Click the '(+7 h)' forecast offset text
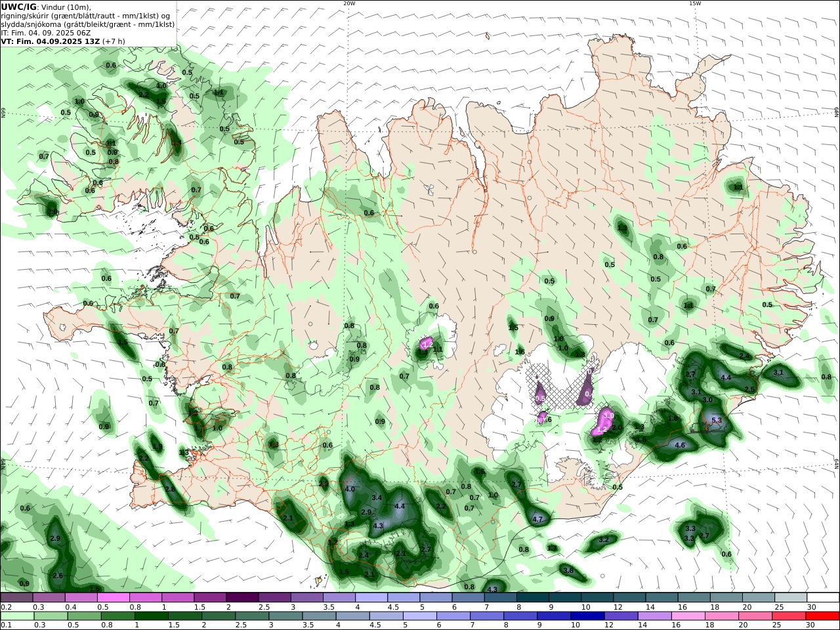This screenshot has height=630, width=840. 113,41
